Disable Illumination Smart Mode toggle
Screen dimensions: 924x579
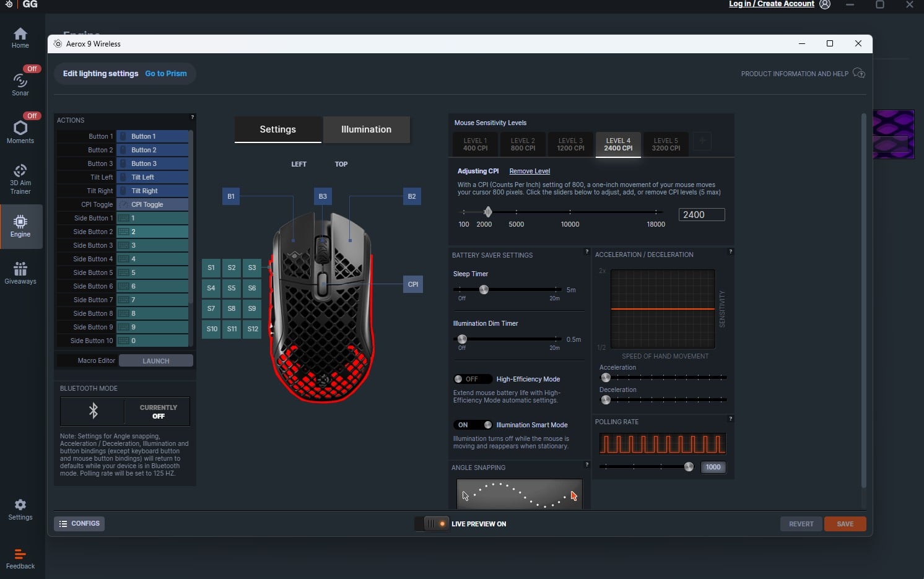pos(472,425)
